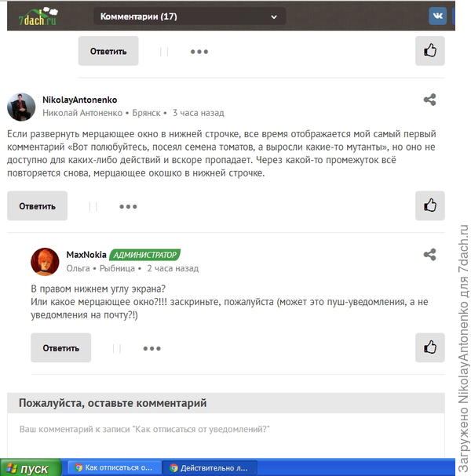The image size is (471, 476).
Task: Open MaxNokia username profile link
Action: point(86,254)
